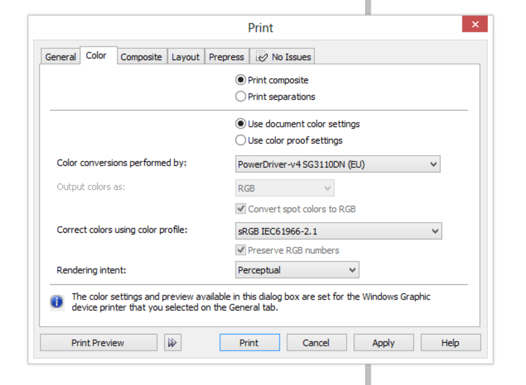The height and width of the screenshot is (385, 526).
Task: Open the Output colors as RGB dropdown
Action: coord(285,188)
